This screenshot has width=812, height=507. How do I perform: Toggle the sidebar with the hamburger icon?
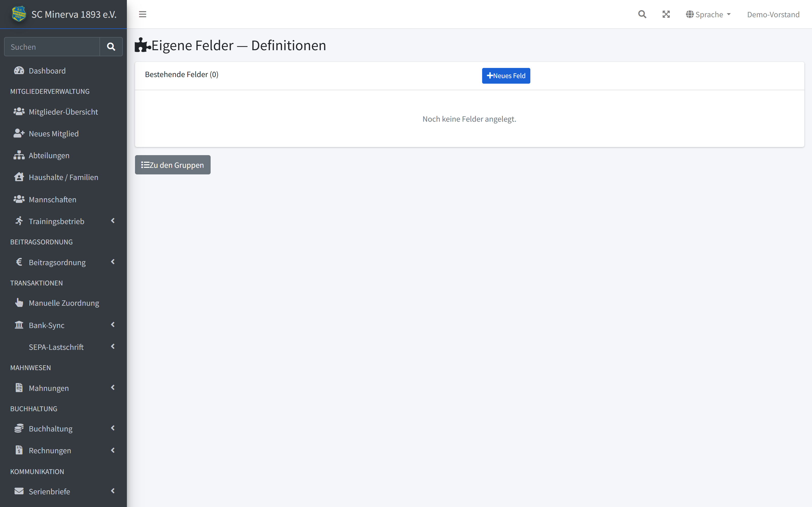coord(143,14)
